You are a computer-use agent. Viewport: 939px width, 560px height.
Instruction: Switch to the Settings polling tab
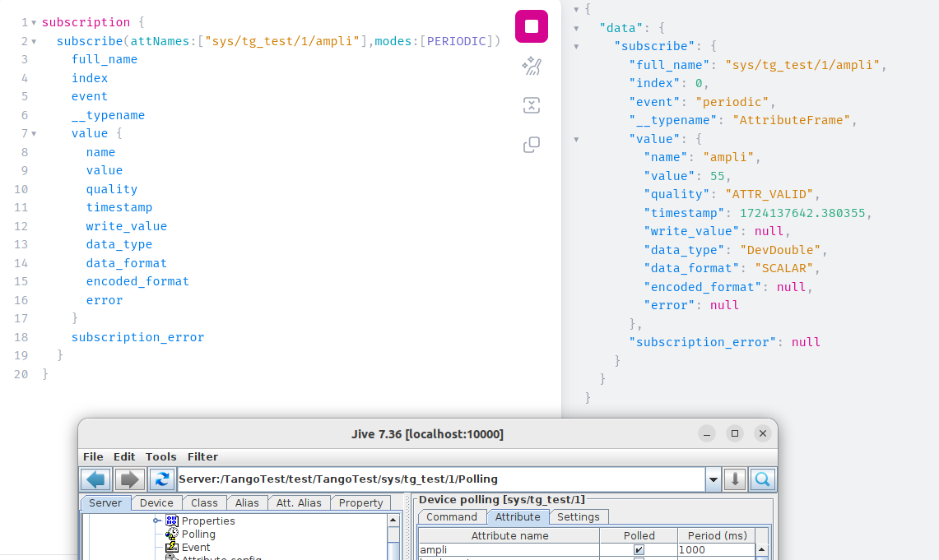coord(579,516)
